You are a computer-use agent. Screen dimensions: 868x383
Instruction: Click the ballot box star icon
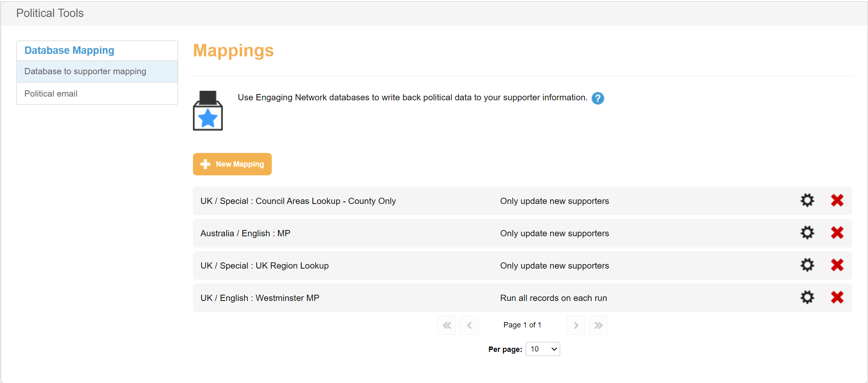click(x=208, y=111)
